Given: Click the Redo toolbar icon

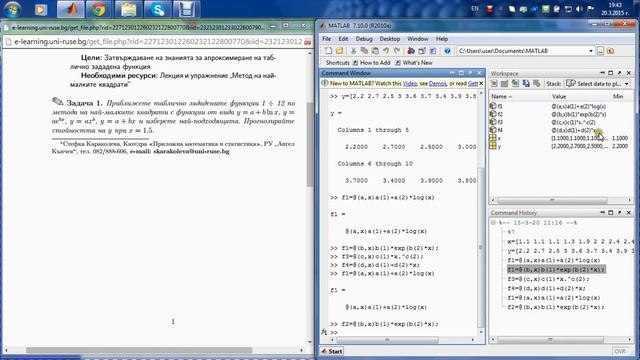Looking at the screenshot, I should (396, 51).
